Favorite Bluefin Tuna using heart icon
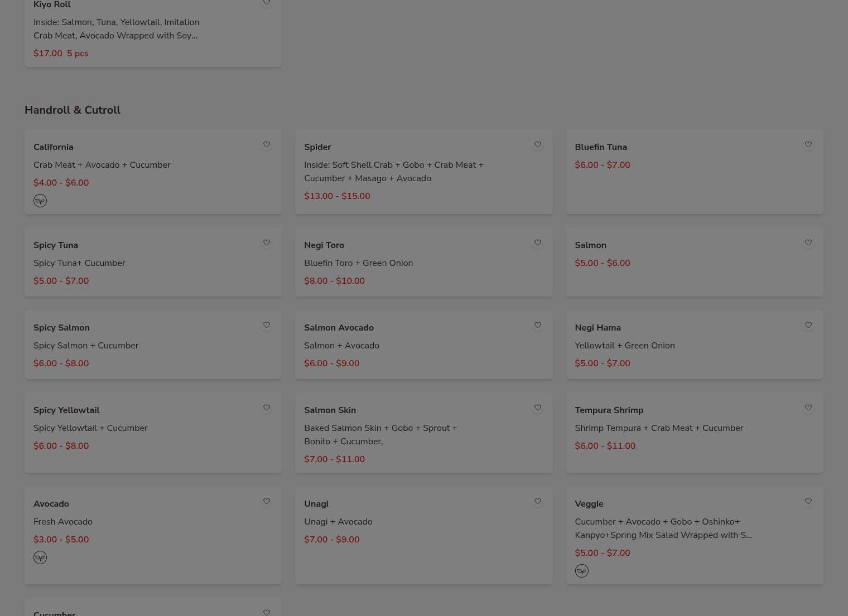 click(x=808, y=144)
